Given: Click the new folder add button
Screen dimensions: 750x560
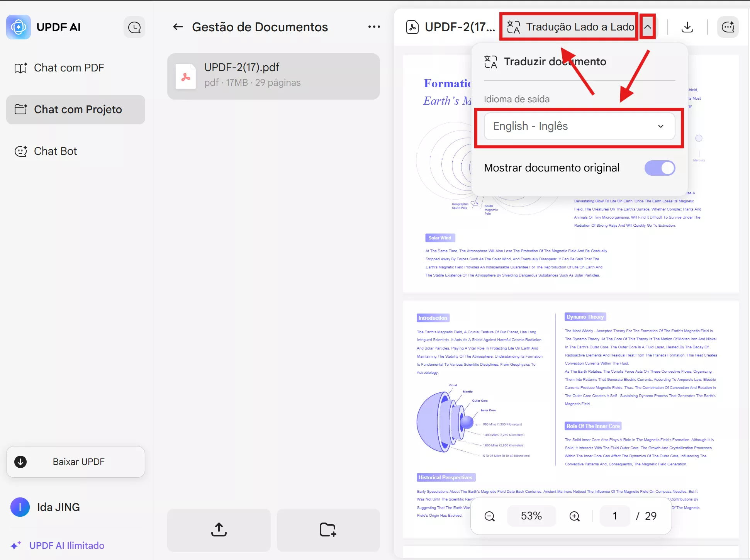Looking at the screenshot, I should pos(328,530).
